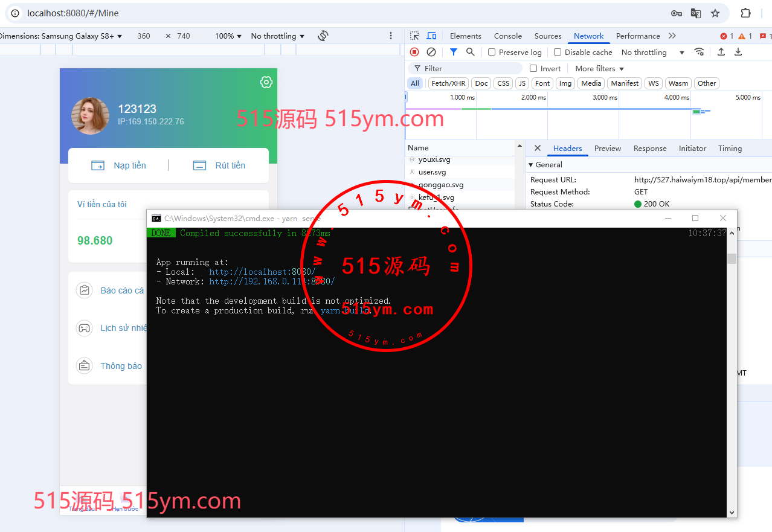Viewport: 772px width, 532px height.
Task: Open the More filters dropdown
Action: click(x=599, y=69)
